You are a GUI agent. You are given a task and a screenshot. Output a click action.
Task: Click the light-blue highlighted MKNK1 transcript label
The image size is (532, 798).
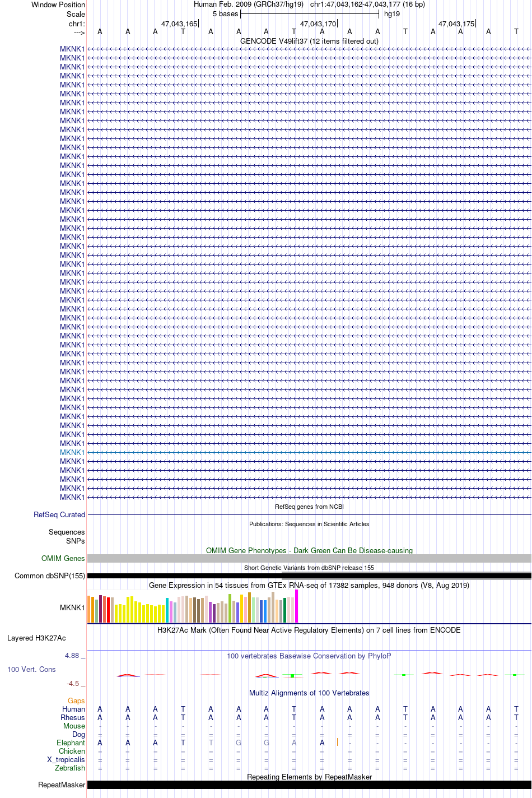click(72, 452)
